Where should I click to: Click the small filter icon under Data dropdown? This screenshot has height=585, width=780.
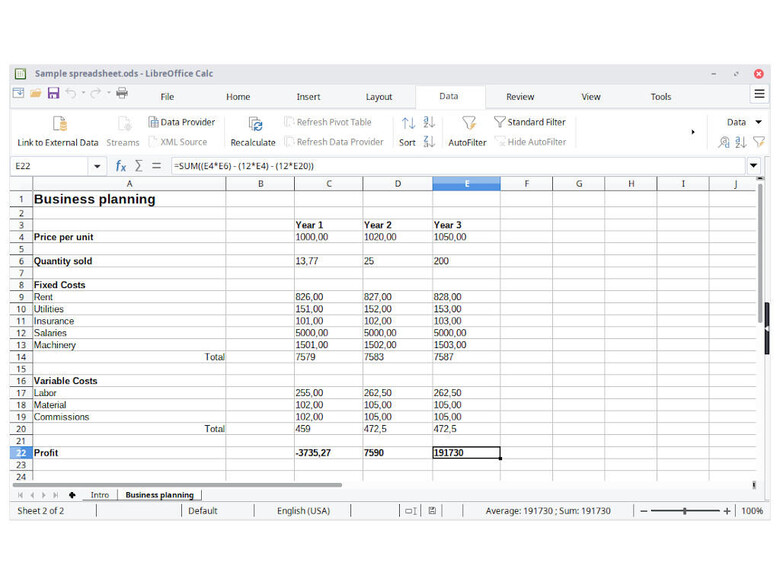pyautogui.click(x=759, y=142)
